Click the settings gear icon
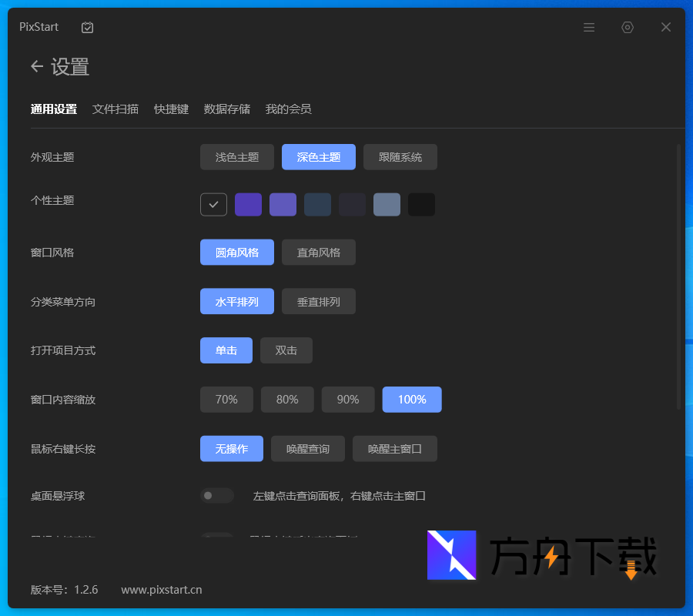Viewport: 693px width, 616px height. click(628, 27)
